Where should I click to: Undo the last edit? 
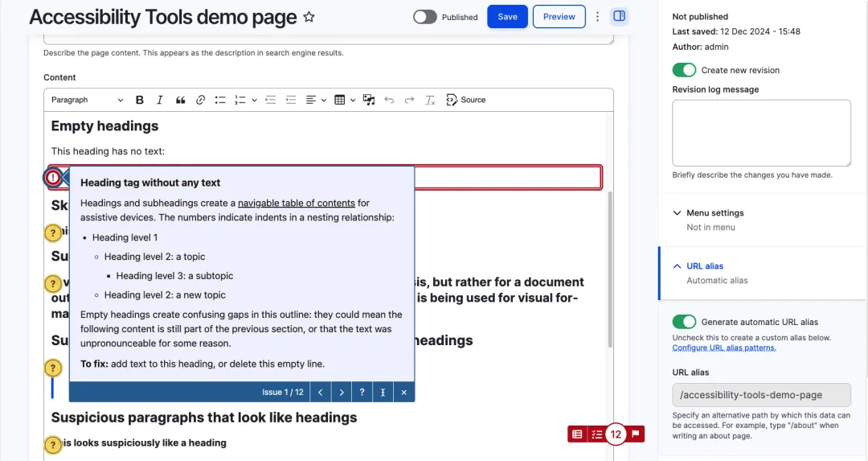pyautogui.click(x=389, y=100)
